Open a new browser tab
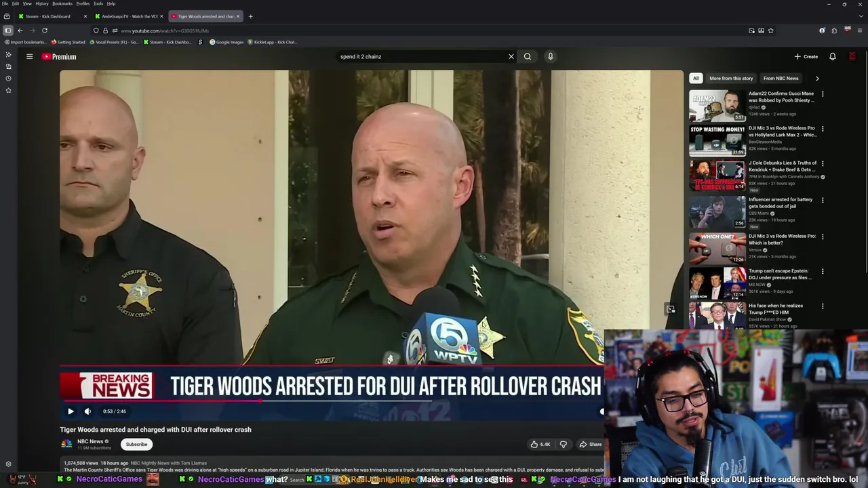The image size is (868, 488). [251, 16]
